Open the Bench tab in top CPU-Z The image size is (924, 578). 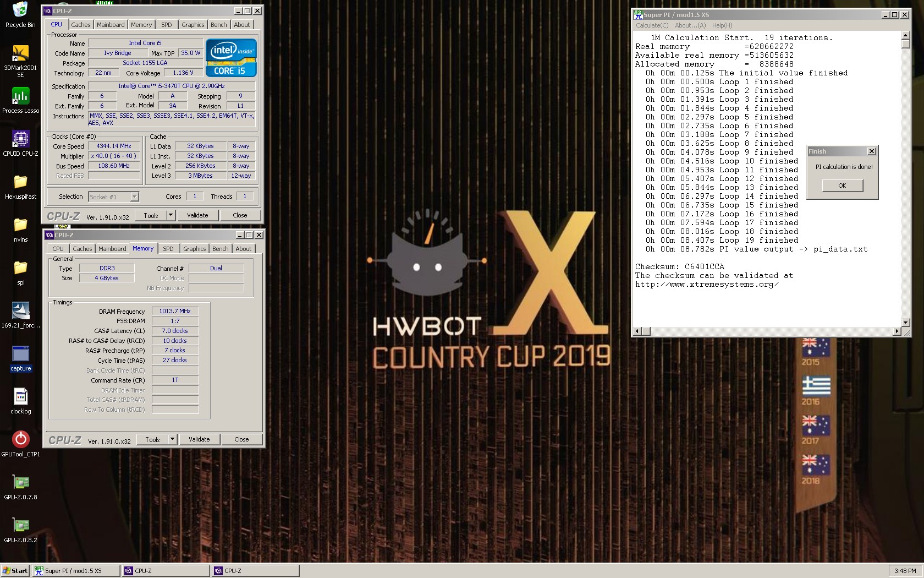[219, 25]
